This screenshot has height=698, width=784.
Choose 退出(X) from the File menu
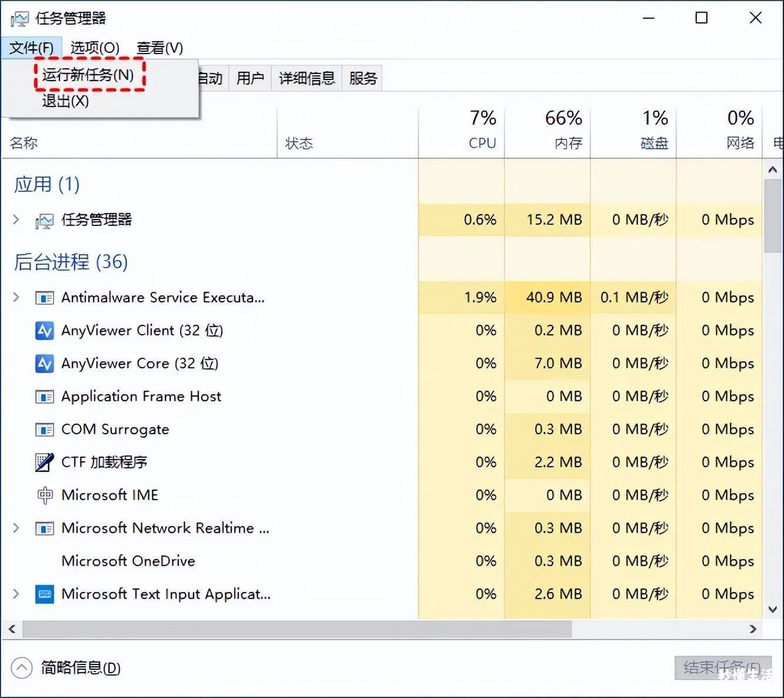click(65, 101)
